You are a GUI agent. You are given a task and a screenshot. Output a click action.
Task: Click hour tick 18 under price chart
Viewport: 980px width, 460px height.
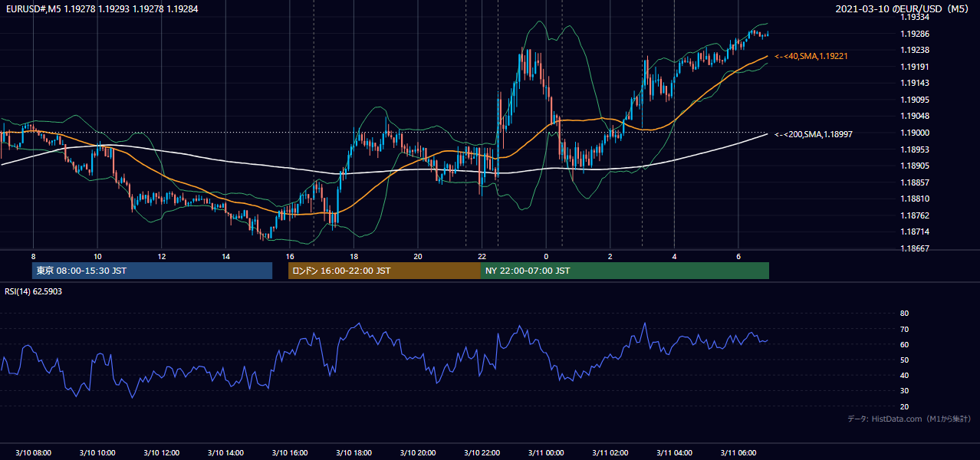coord(354,256)
